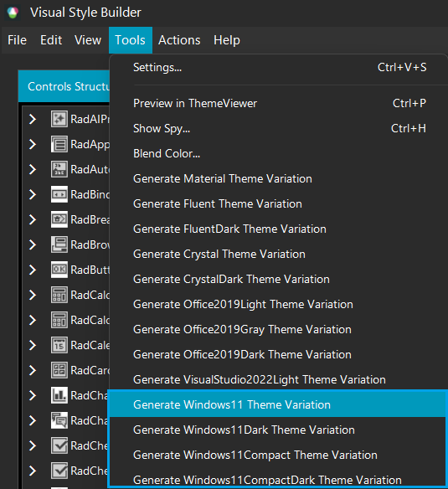
Task: Select the RadAut tree item label
Action: (90, 169)
